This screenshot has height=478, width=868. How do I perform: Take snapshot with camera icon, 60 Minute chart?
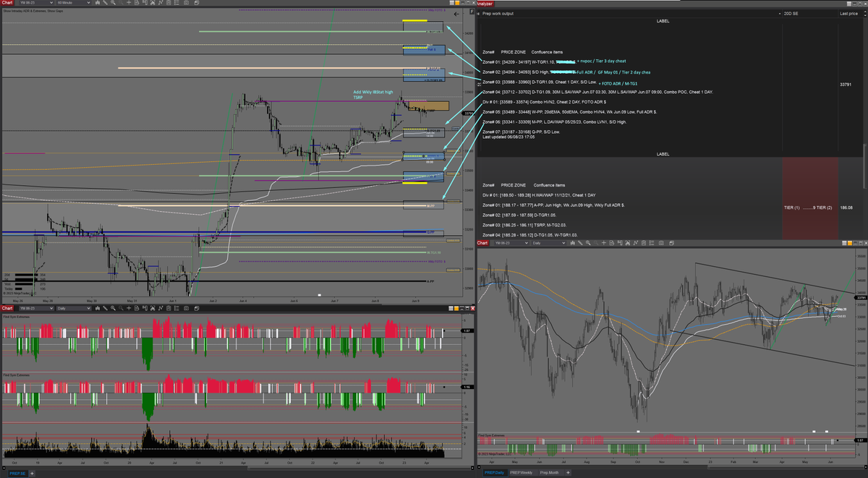(186, 3)
